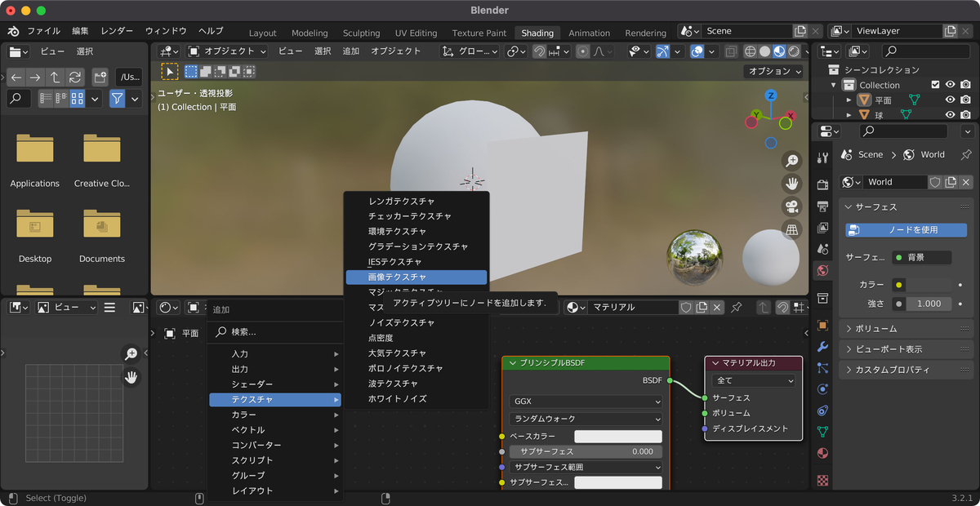This screenshot has width=980, height=506.
Task: Click the 背景 surface shader button
Action: click(922, 257)
